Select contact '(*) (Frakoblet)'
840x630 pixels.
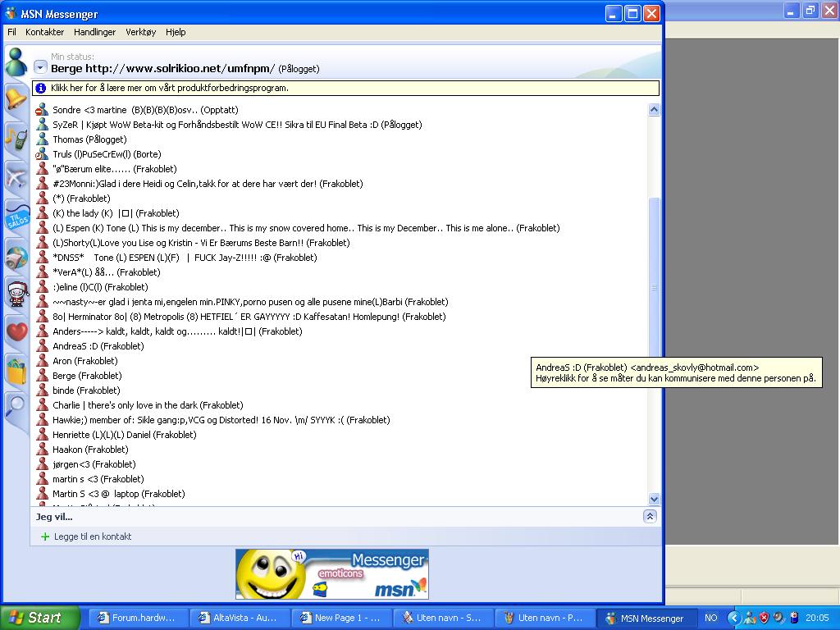coord(81,199)
